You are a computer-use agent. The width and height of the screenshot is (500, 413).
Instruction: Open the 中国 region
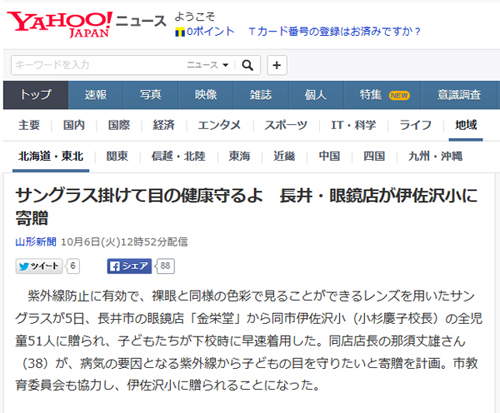click(329, 156)
